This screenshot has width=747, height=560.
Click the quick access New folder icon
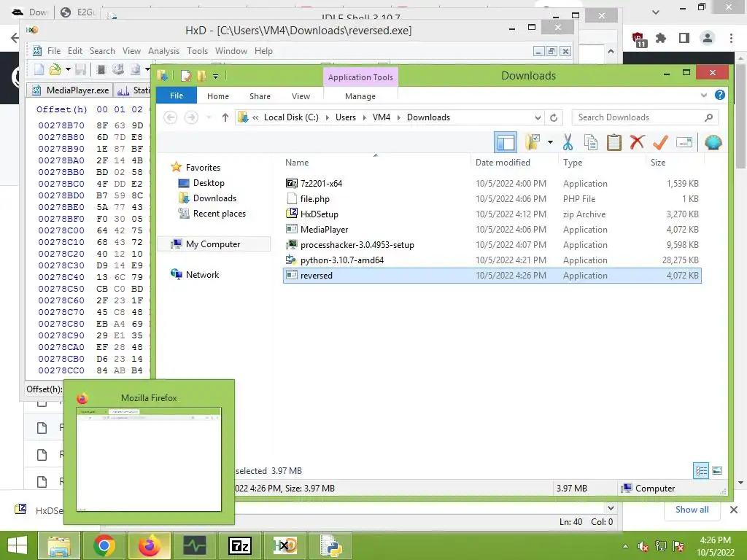[x=201, y=76]
